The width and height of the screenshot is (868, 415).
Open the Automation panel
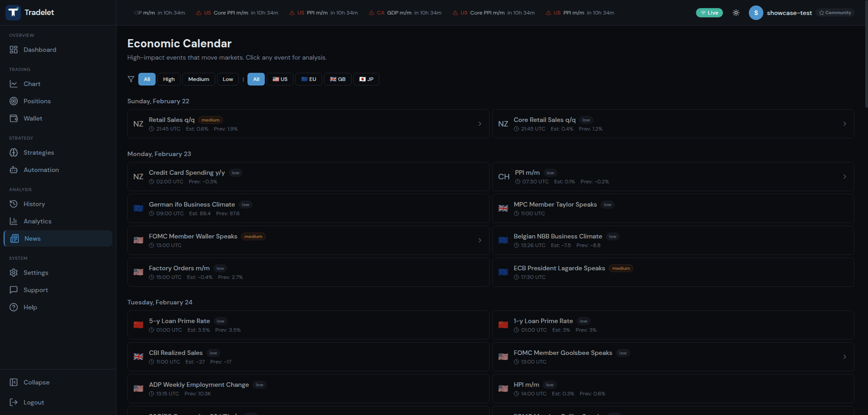(41, 170)
